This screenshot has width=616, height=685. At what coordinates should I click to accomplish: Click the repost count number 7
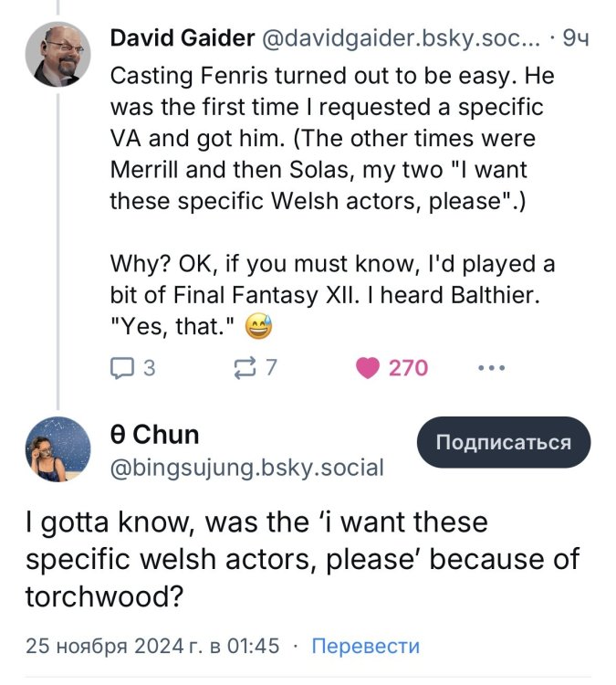271,368
